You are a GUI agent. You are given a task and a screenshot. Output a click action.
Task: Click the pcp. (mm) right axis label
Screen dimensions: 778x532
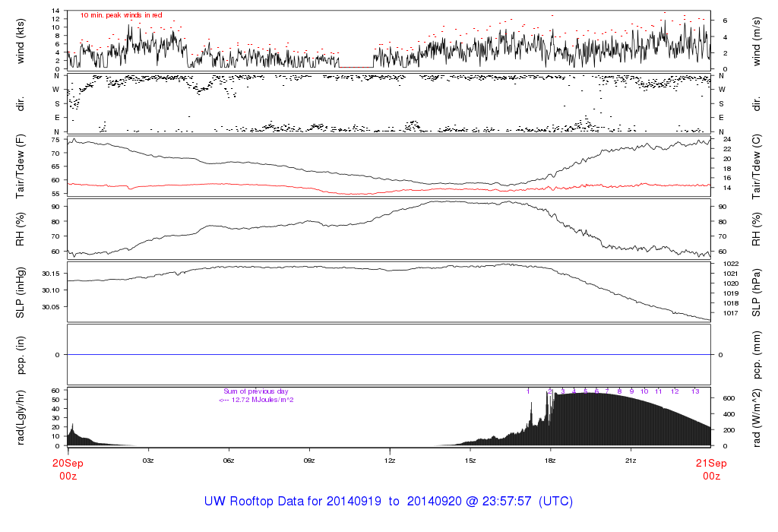click(757, 355)
